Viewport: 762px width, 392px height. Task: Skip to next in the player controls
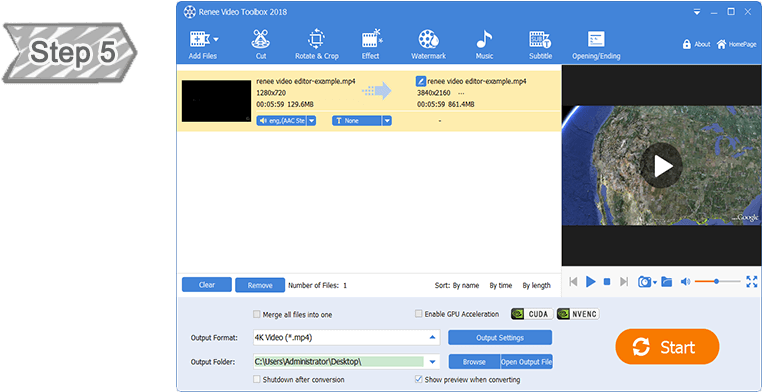click(x=624, y=282)
